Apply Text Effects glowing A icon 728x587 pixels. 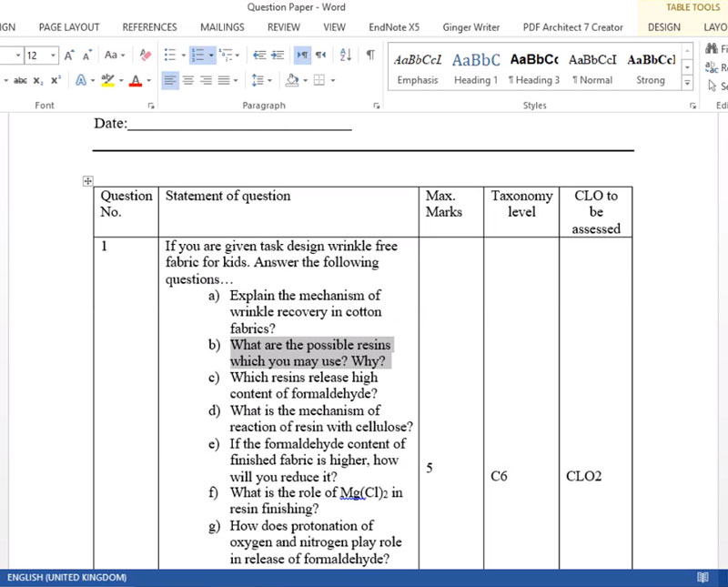coord(81,80)
